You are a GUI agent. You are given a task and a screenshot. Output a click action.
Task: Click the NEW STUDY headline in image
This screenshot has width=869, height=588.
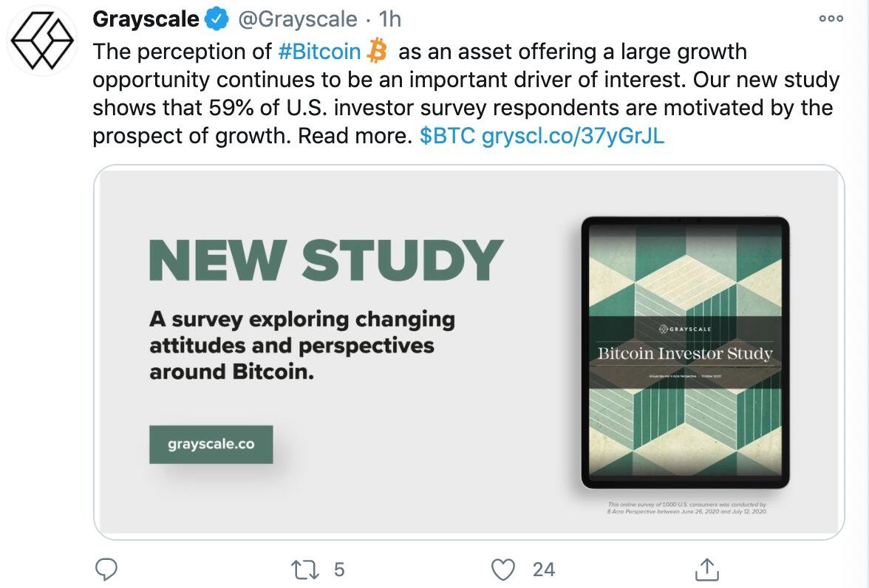pos(326,260)
